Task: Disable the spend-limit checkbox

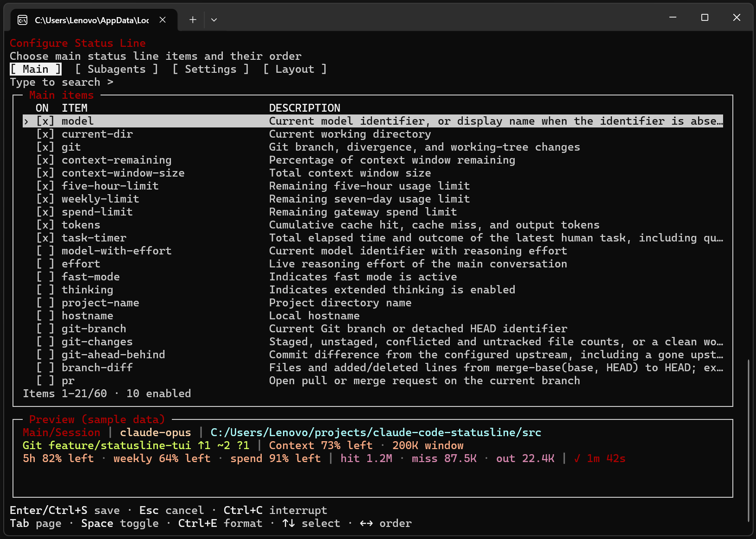Action: (45, 212)
